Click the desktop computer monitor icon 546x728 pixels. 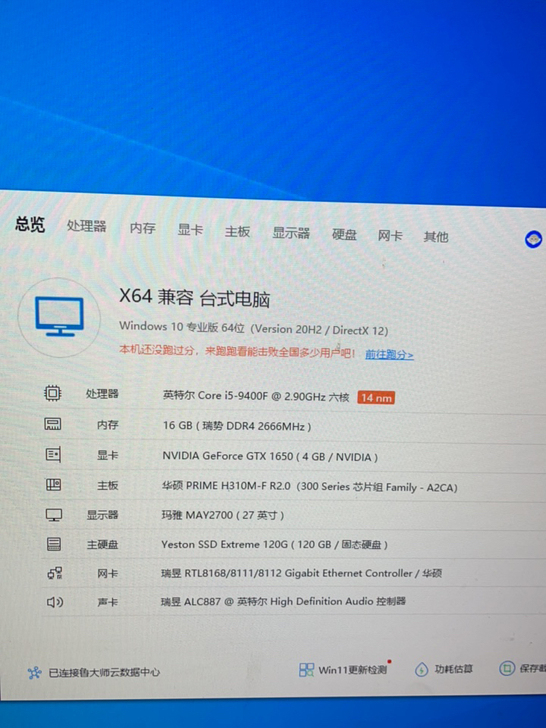59,317
